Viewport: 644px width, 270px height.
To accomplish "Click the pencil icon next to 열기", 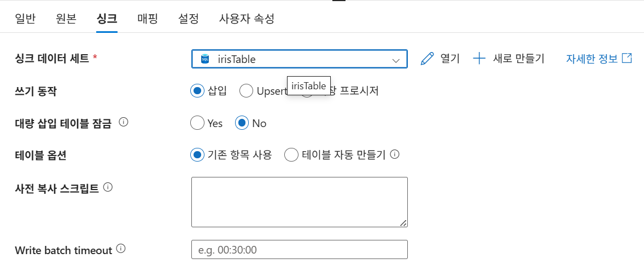I will [427, 59].
